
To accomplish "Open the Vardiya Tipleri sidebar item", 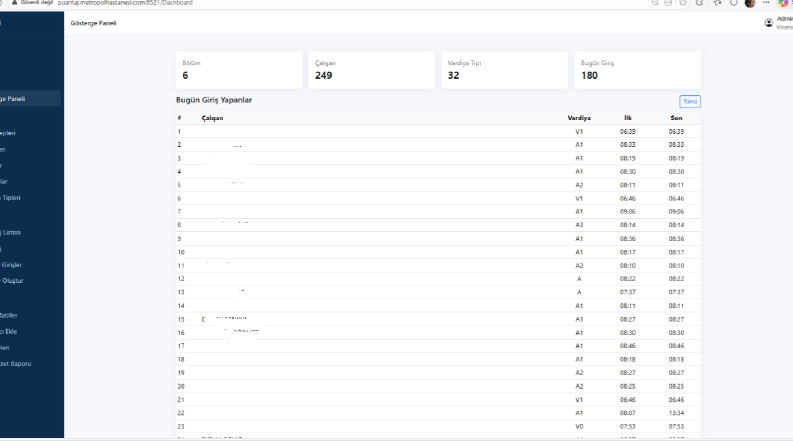I will (10, 198).
